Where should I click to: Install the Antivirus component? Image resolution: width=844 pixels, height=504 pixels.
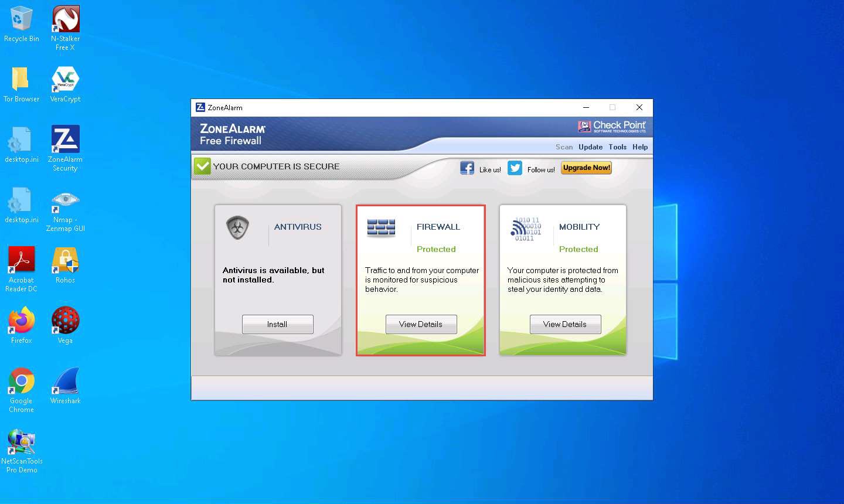pos(278,324)
